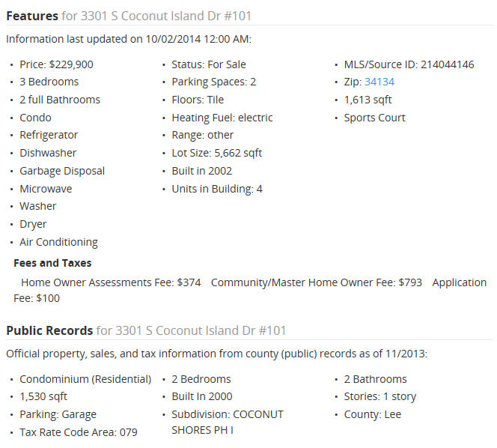The width and height of the screenshot is (497, 448).
Task: Click the Condominium (Residential) record item
Action: coord(85,379)
